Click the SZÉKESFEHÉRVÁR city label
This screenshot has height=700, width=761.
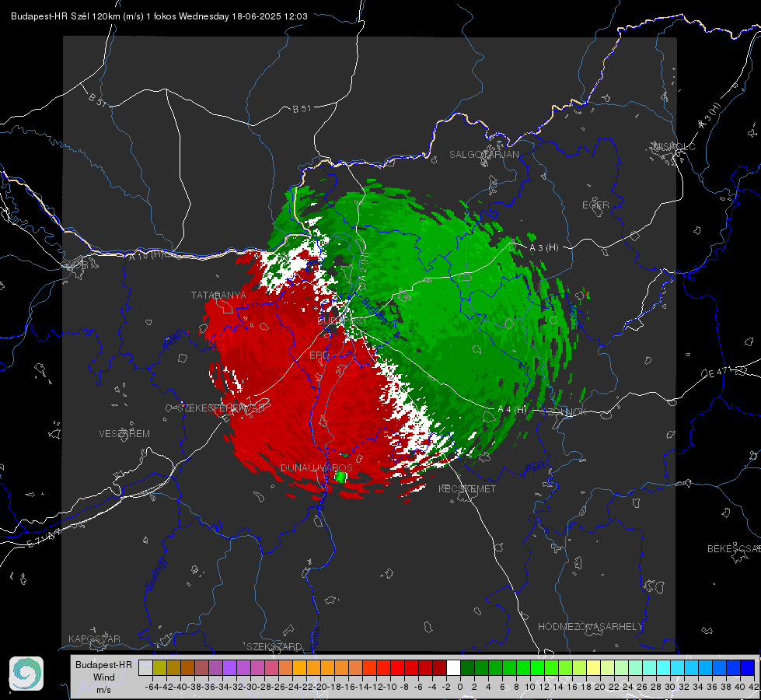[x=221, y=408]
